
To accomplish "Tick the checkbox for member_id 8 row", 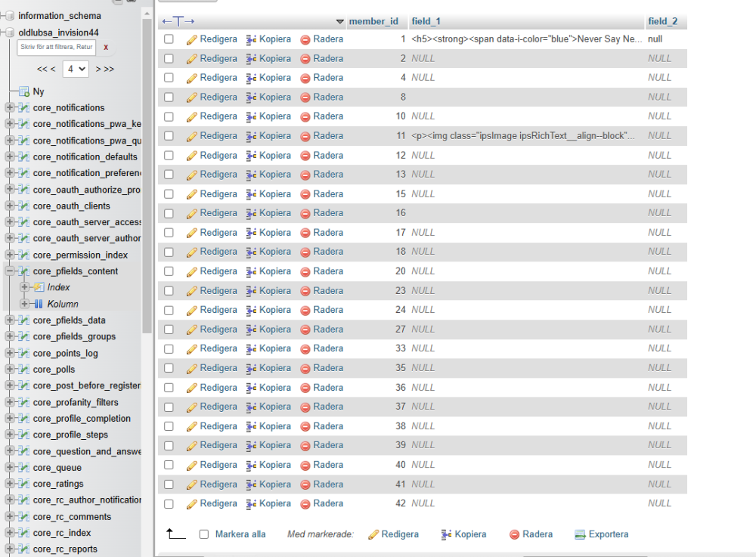I will click(169, 97).
